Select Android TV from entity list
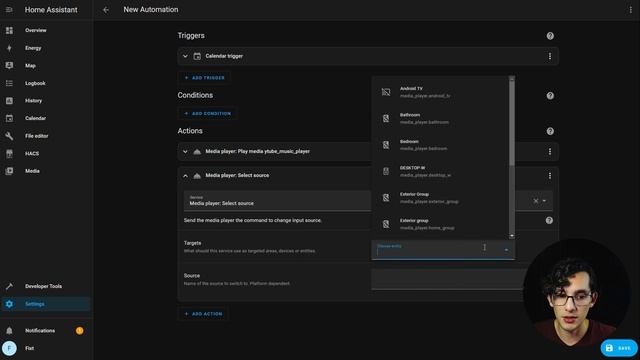640x360 pixels. [441, 92]
